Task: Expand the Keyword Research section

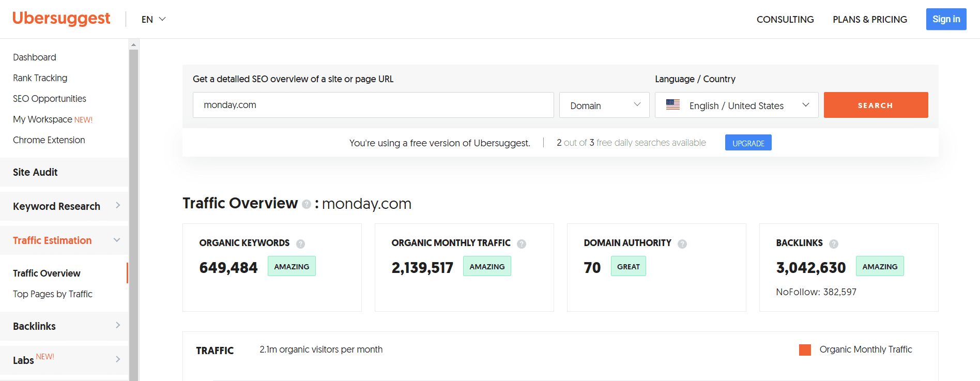Action: [x=64, y=206]
